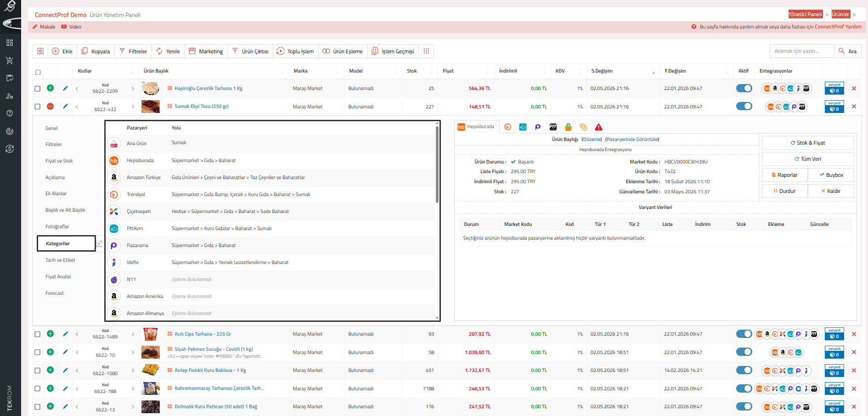Edit Sumak Ekşi Tozu with its pencil icon
868x416 pixels.
click(x=65, y=106)
